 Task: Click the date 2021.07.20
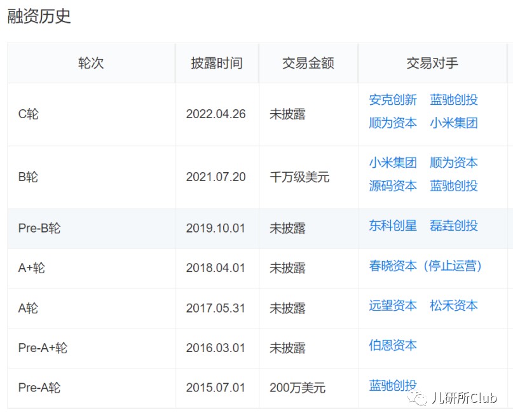tap(216, 177)
